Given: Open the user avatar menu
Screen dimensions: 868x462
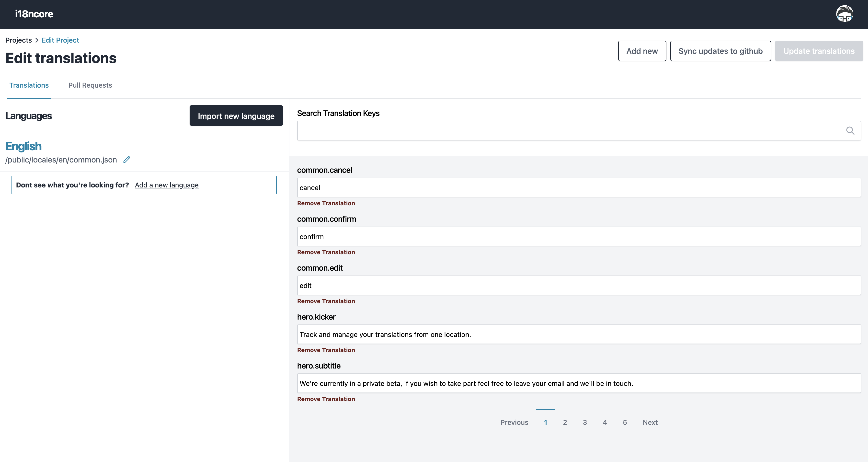Looking at the screenshot, I should (845, 14).
